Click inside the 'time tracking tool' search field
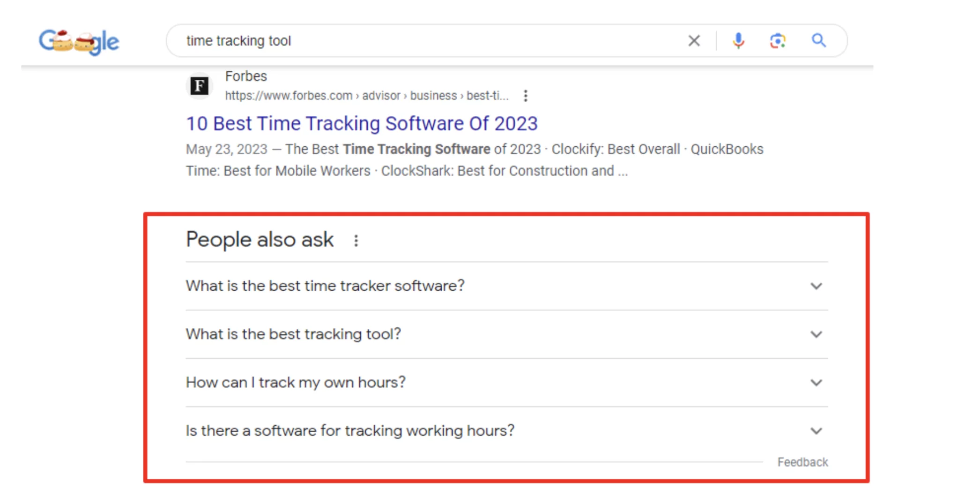Viewport: 980px width, 497px height. coord(422,41)
